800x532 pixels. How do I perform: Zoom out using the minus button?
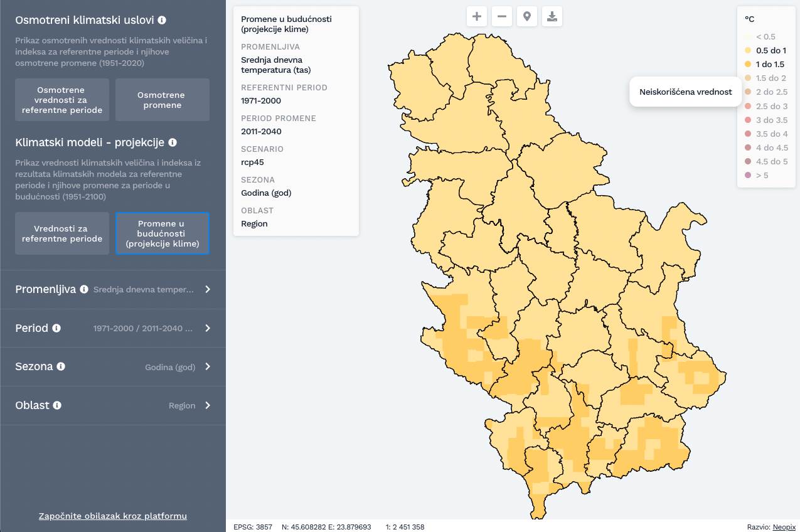[502, 17]
